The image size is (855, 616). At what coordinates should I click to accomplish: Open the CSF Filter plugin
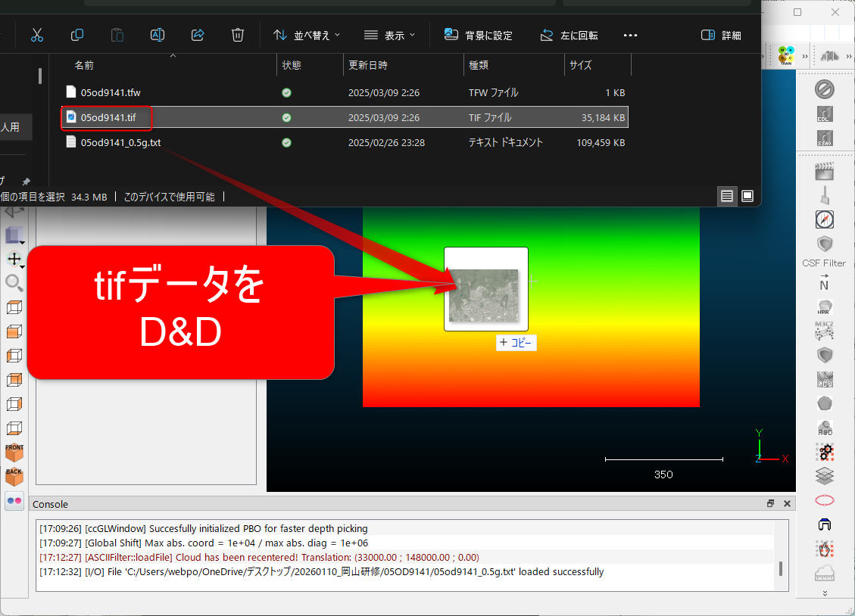click(824, 245)
